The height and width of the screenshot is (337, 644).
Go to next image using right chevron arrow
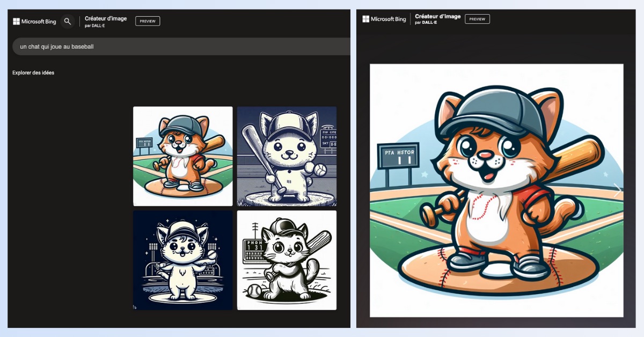pos(617,190)
